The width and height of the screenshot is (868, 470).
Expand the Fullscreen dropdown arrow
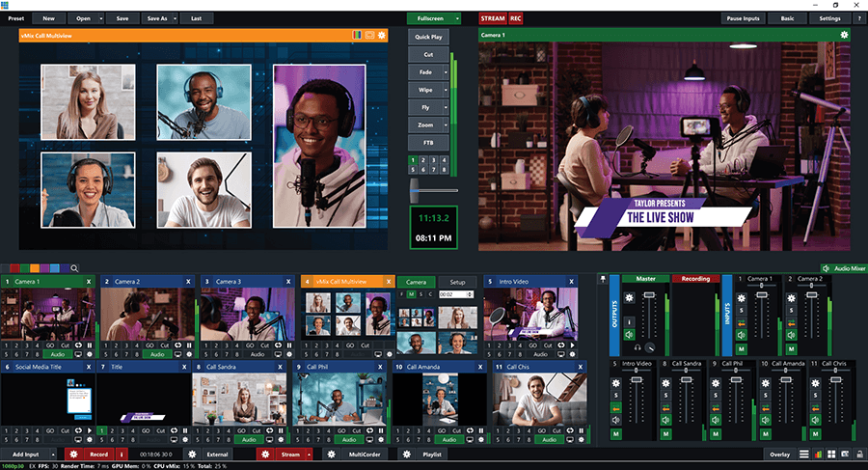point(457,18)
